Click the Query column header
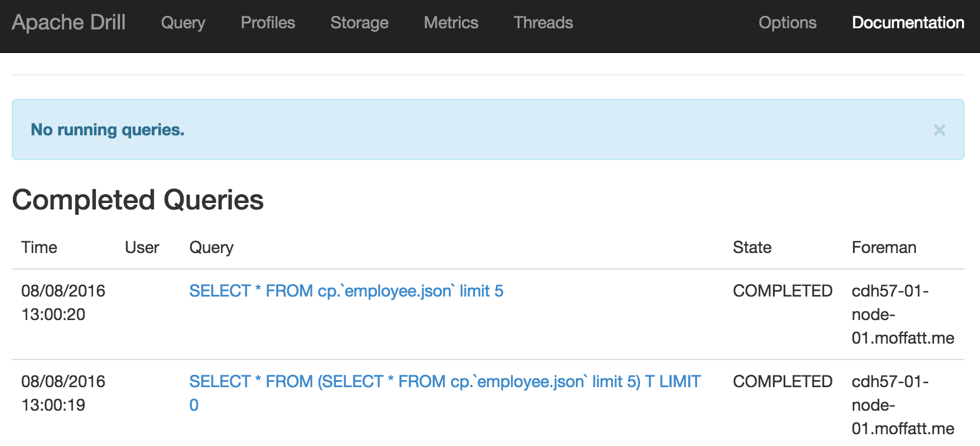 [x=211, y=247]
